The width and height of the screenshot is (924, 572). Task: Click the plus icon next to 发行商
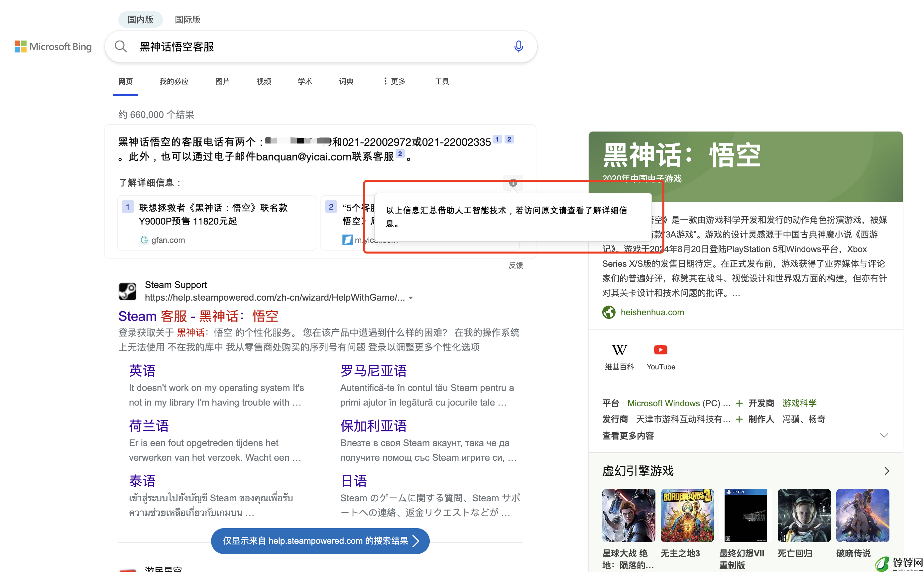point(739,419)
